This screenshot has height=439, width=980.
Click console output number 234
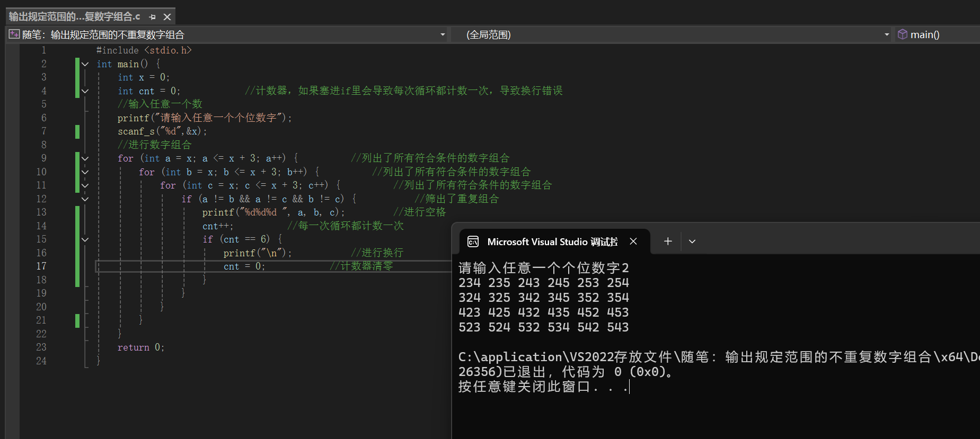point(470,283)
